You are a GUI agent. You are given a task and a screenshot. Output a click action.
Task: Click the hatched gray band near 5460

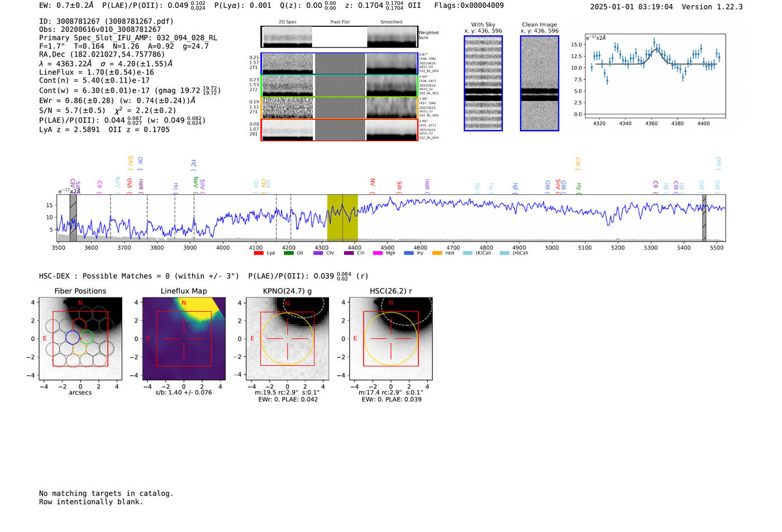(x=704, y=218)
